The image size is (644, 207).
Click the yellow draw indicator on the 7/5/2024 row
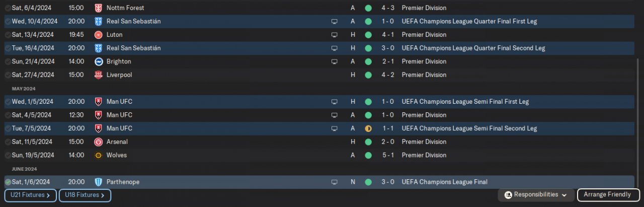pyautogui.click(x=368, y=128)
